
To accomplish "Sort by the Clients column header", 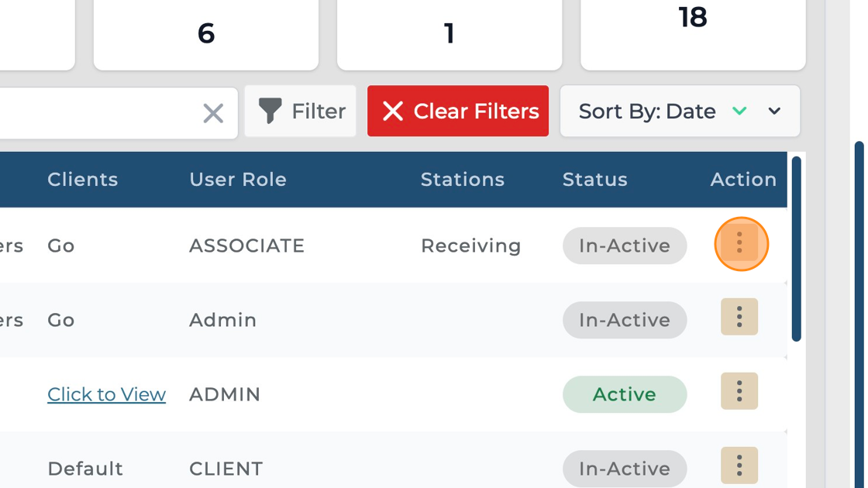I will (83, 180).
